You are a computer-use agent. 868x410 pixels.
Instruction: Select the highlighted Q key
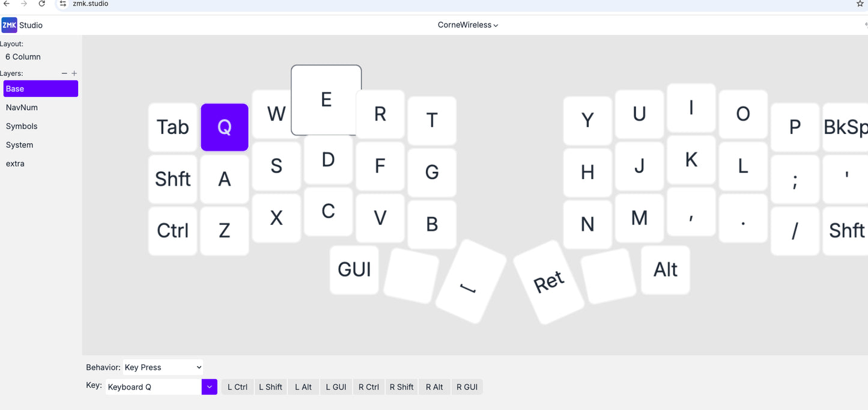pyautogui.click(x=224, y=127)
